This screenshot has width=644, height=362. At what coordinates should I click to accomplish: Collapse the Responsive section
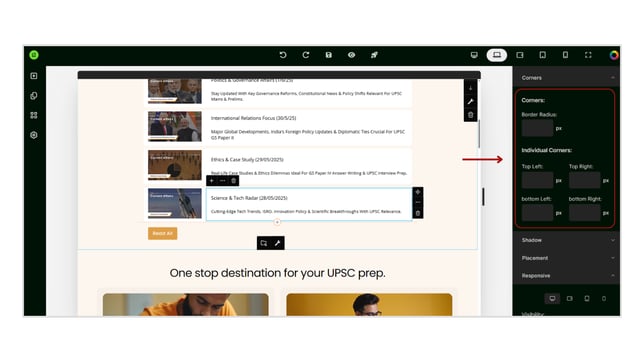pyautogui.click(x=566, y=276)
